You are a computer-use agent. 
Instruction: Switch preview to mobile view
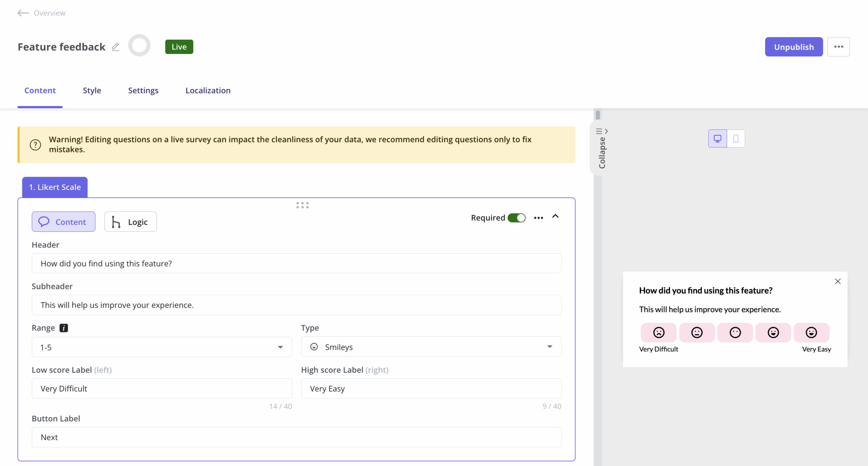(736, 138)
